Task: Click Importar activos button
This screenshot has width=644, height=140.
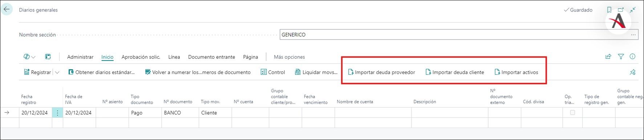Action: coord(517,72)
